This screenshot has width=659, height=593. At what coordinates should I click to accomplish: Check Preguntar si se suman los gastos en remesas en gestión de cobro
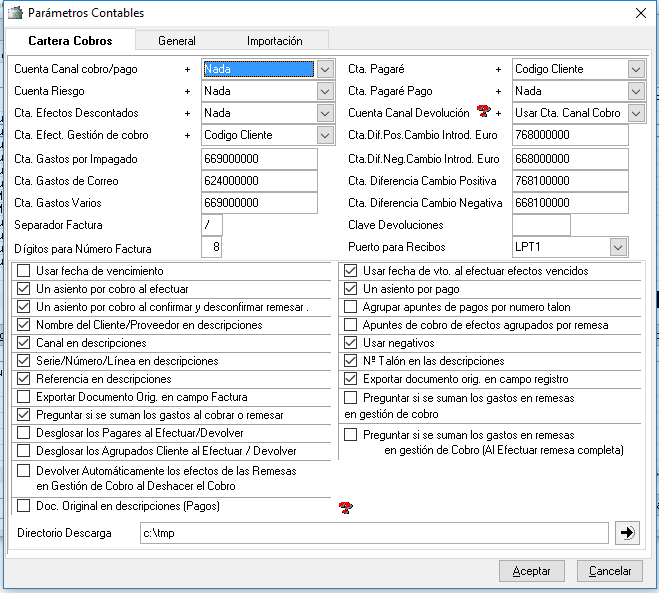tap(351, 398)
